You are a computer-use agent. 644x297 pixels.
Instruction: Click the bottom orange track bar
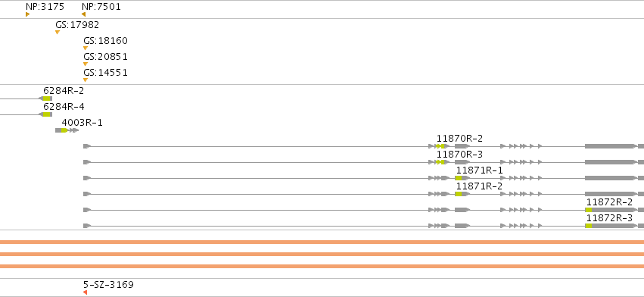(322, 266)
